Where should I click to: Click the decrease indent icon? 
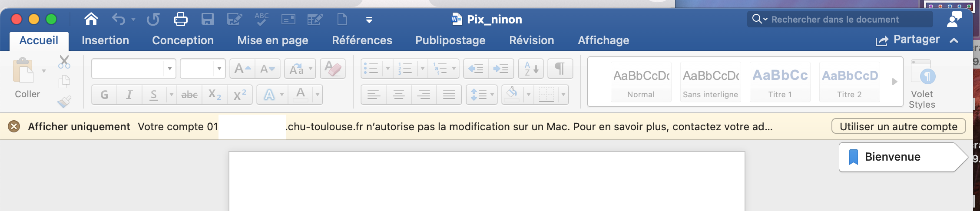click(x=476, y=69)
